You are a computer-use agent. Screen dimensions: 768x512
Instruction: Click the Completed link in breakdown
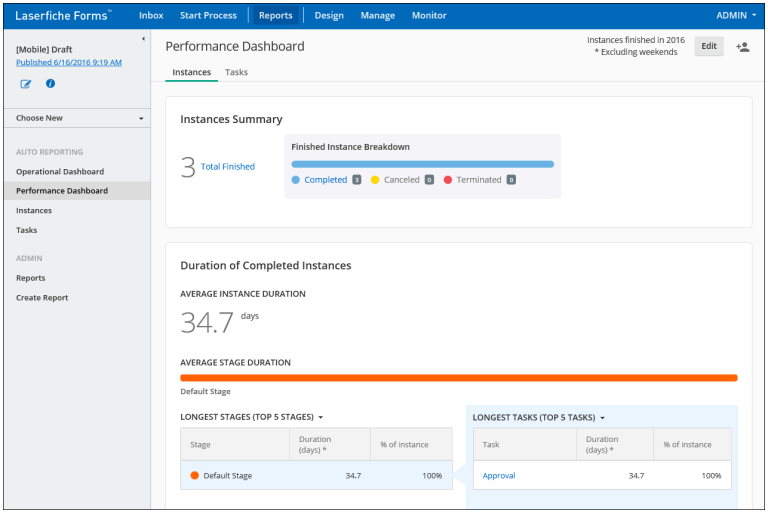(326, 180)
